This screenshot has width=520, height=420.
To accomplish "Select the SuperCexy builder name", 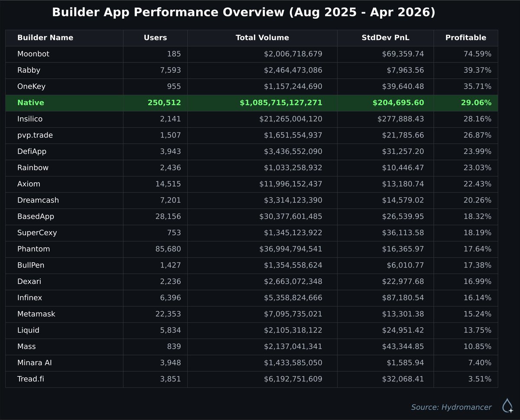I will (x=37, y=233).
